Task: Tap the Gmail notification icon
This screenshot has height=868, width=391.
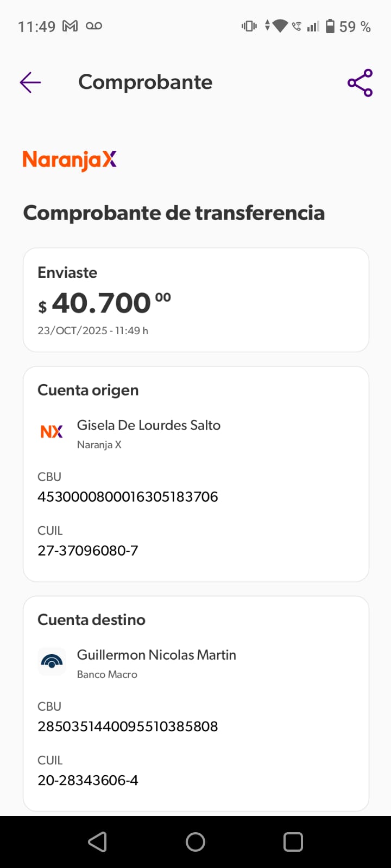Action: pos(70,26)
